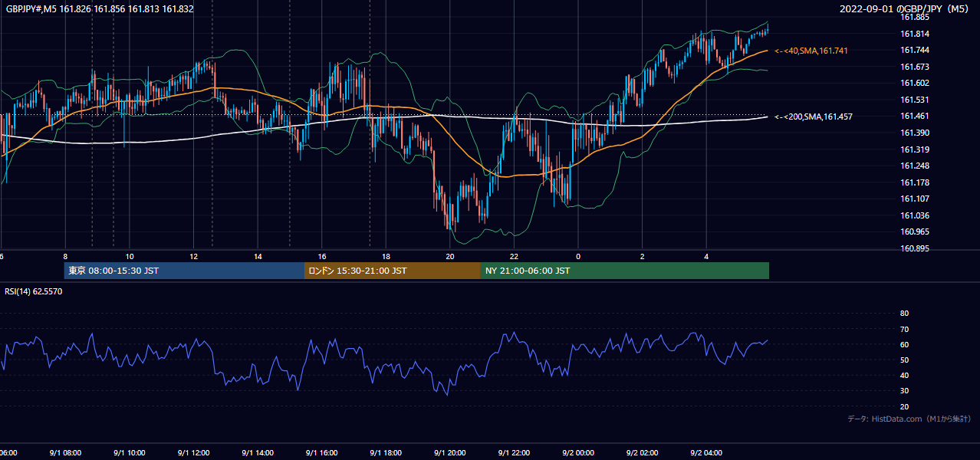Click the 9/1 22:00 time axis label
The width and height of the screenshot is (980, 460).
tap(514, 453)
